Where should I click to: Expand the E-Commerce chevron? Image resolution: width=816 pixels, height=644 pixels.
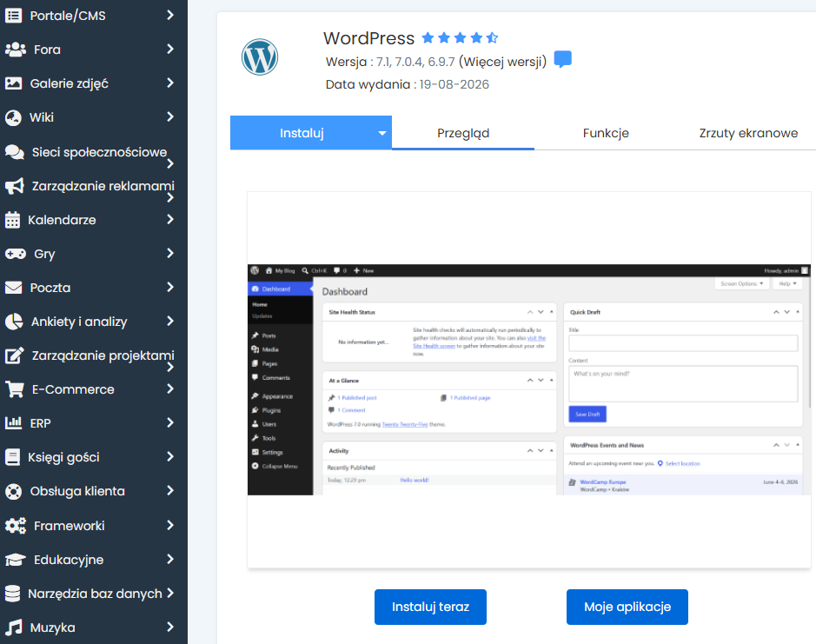(x=170, y=388)
